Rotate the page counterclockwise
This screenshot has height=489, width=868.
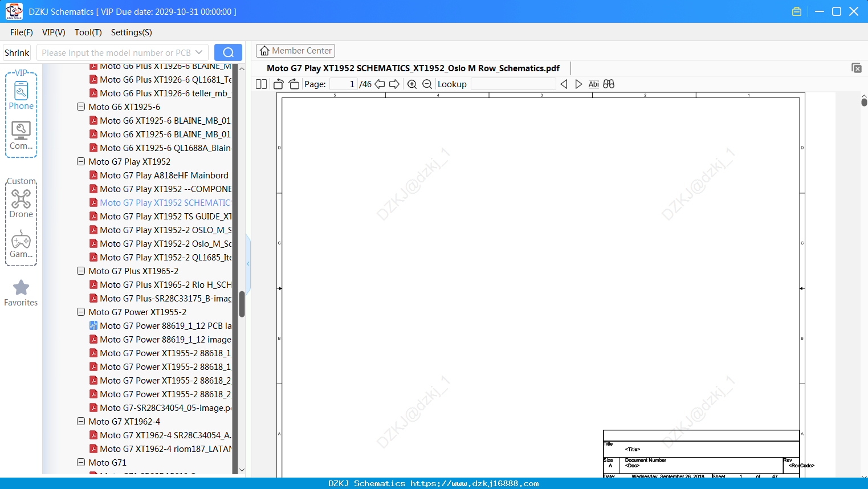(278, 84)
